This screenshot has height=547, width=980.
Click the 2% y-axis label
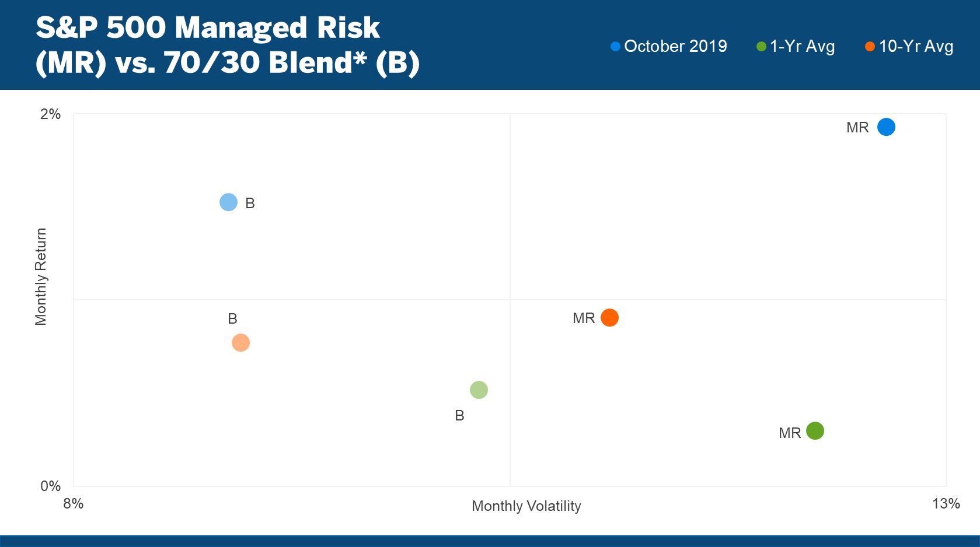click(x=50, y=114)
